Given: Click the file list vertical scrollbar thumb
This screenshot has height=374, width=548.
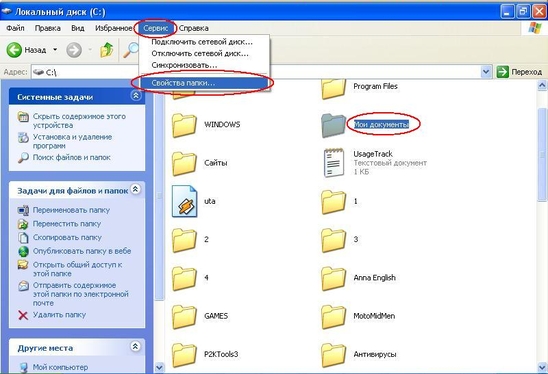Looking at the screenshot, I should click(542, 154).
